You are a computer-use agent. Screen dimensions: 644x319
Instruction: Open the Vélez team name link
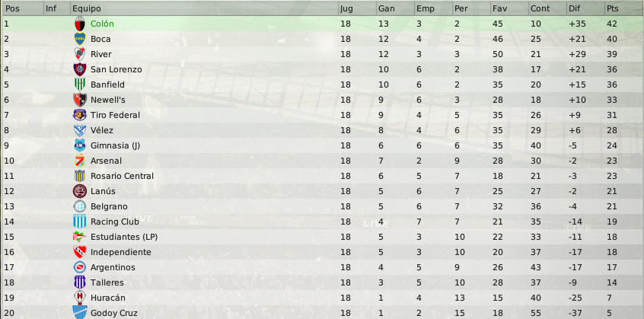point(102,130)
